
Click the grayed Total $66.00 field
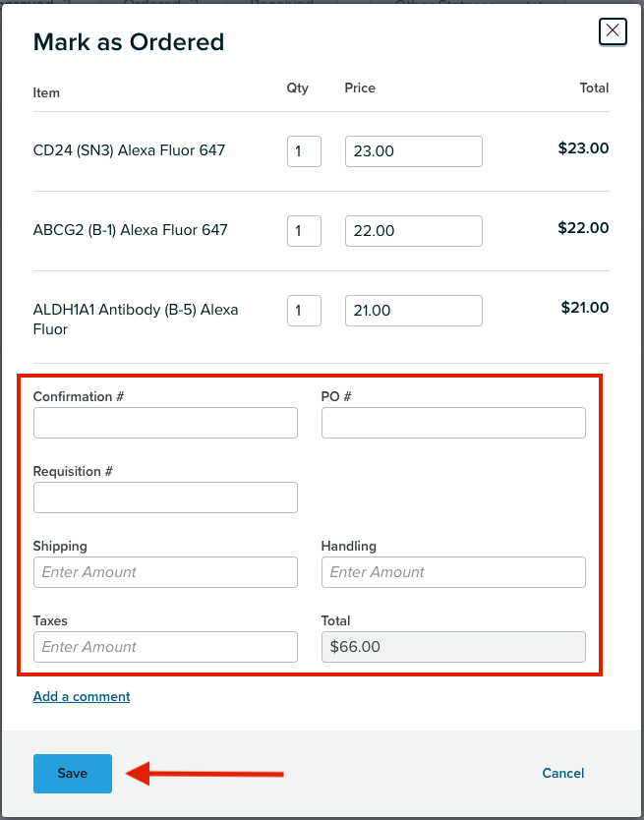tap(453, 647)
